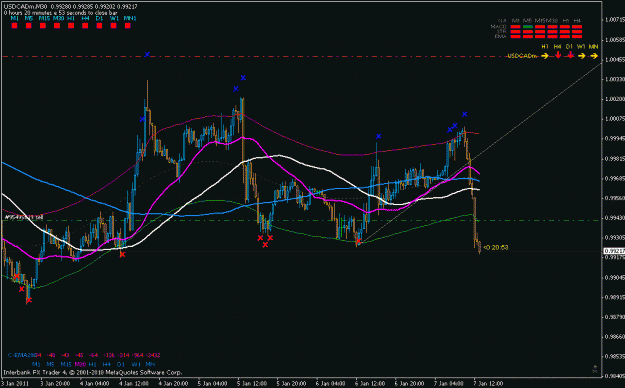625x388 pixels.
Task: Click the red H4 signal square at top-left
Action: point(85,26)
